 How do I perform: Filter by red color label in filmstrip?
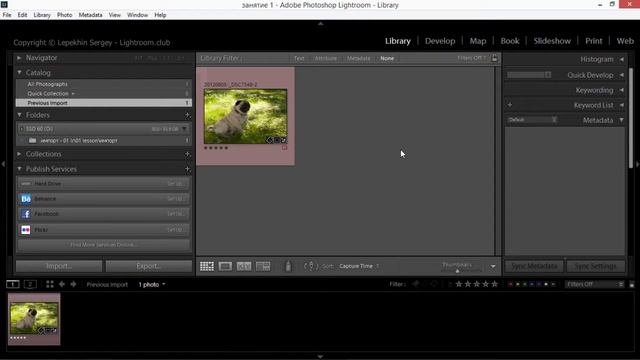(510, 284)
